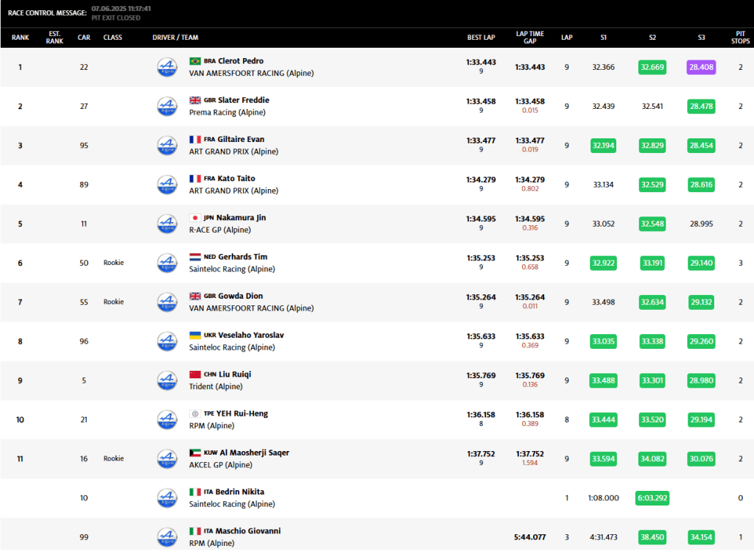Viewport: 754px width, 560px height.
Task: Click the S3 column header
Action: click(702, 38)
